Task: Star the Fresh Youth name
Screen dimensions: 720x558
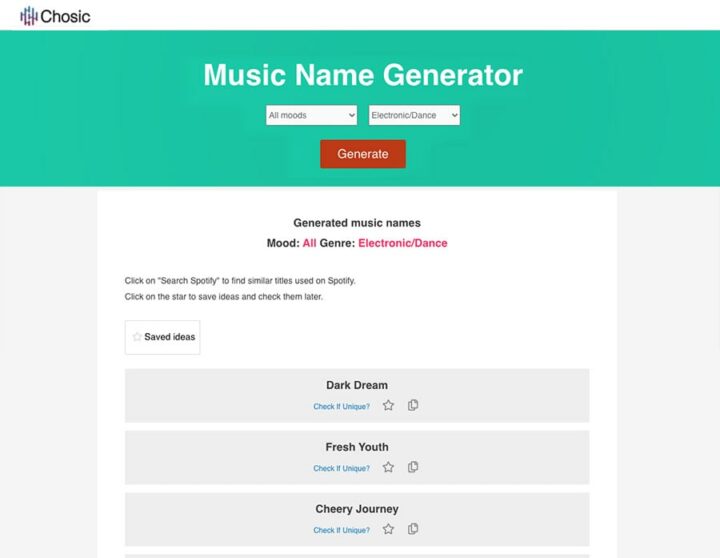Action: tap(388, 468)
